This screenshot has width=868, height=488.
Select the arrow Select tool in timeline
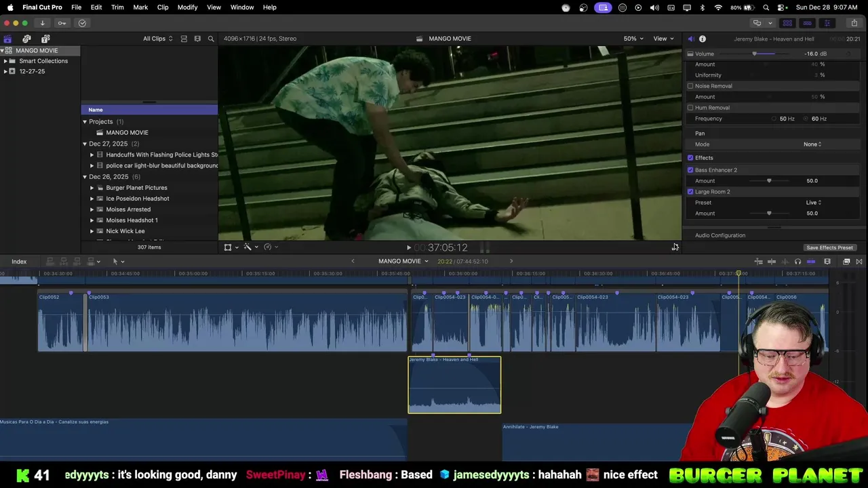pos(115,262)
